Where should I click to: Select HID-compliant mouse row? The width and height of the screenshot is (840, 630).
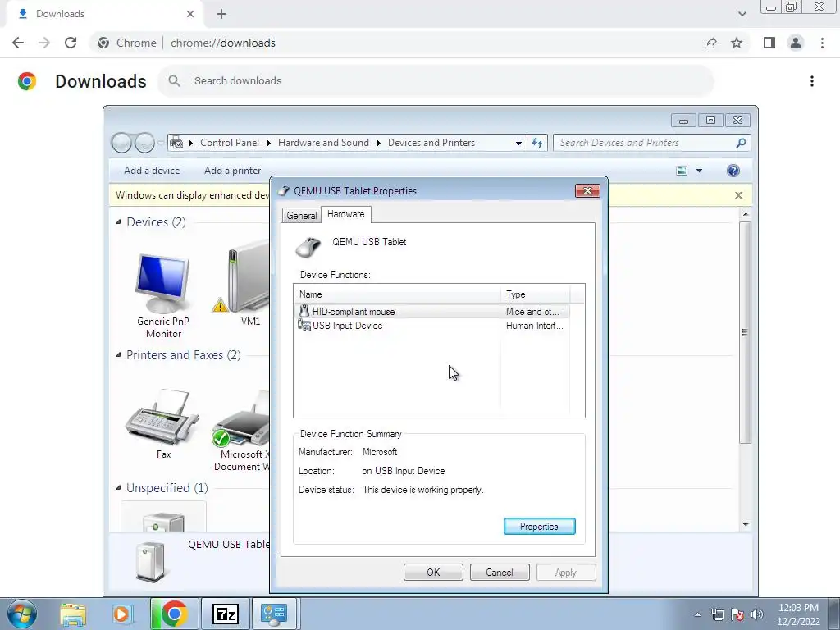coord(431,311)
